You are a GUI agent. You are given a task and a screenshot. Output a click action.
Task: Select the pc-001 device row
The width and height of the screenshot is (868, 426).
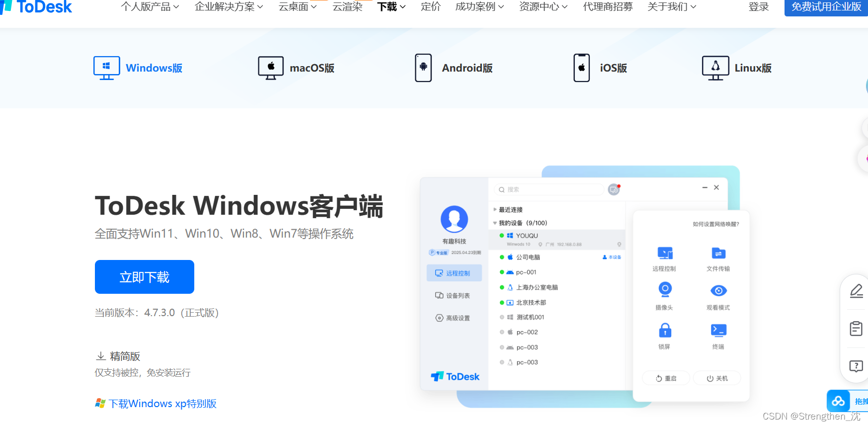(557, 272)
